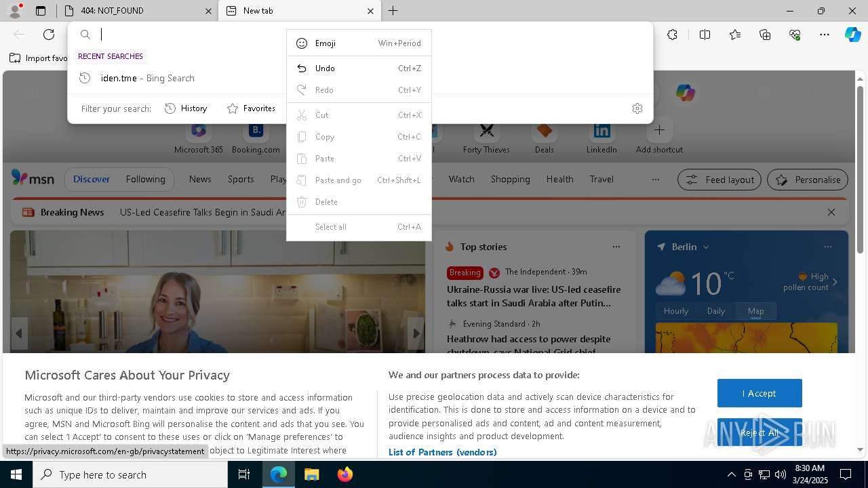Open the tab actions menu icon
Screen dimensions: 868x488
41,11
